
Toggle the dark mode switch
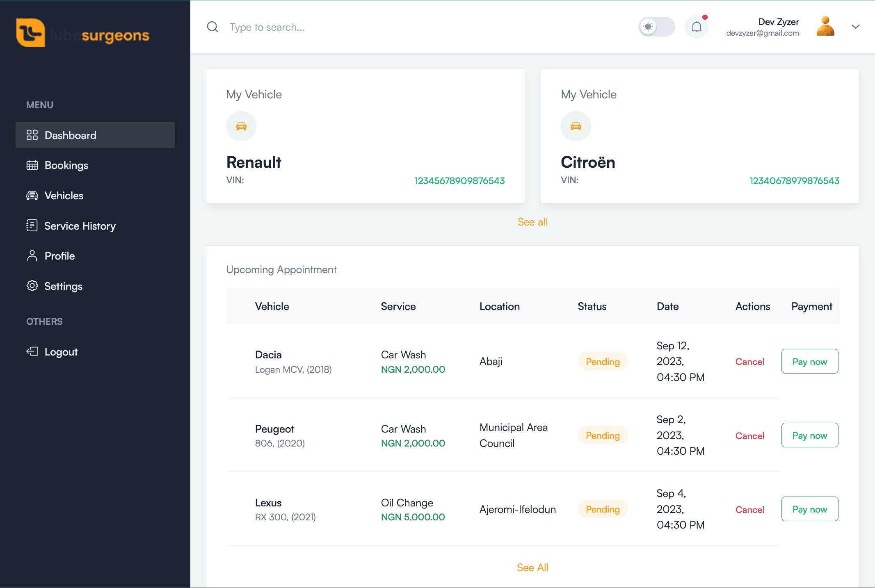pyautogui.click(x=657, y=27)
